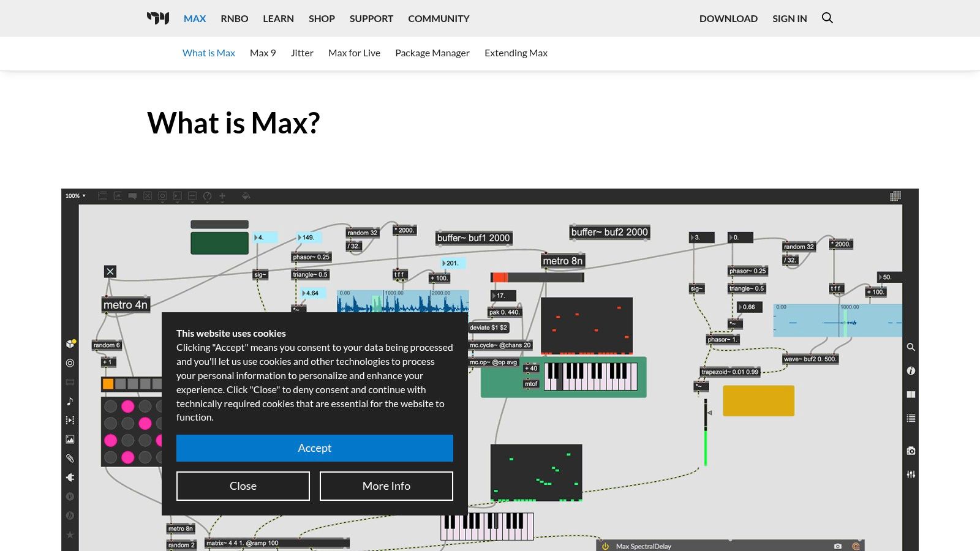This screenshot has height=551, width=980.
Task: Click the red horizontal slider near metro 8n
Action: 537,277
